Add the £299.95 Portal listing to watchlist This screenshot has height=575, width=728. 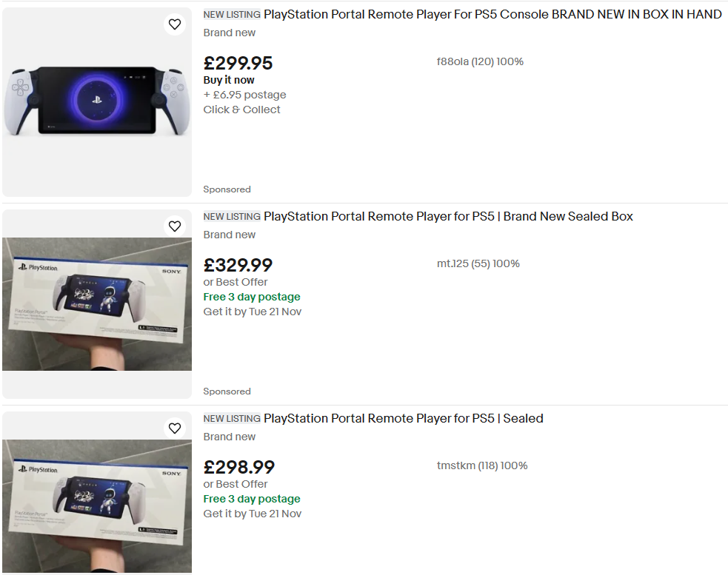(175, 24)
